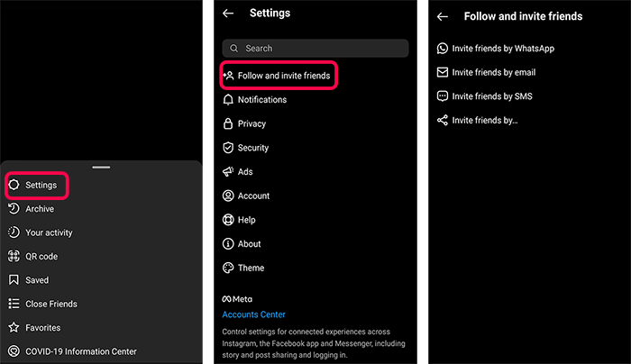Open Settings from the bottom sheet menu
This screenshot has height=364, width=631.
(x=37, y=185)
